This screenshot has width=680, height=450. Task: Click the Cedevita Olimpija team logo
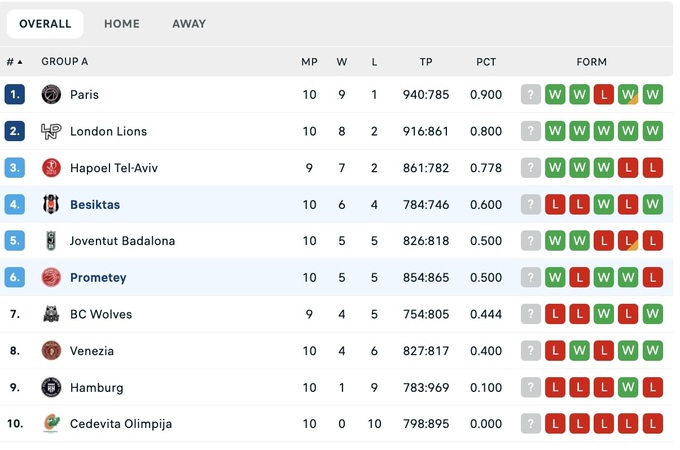[x=51, y=424]
